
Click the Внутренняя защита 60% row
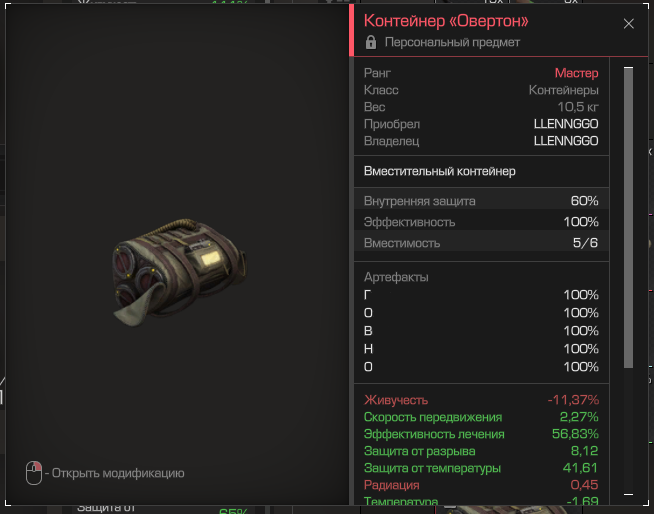click(x=481, y=201)
